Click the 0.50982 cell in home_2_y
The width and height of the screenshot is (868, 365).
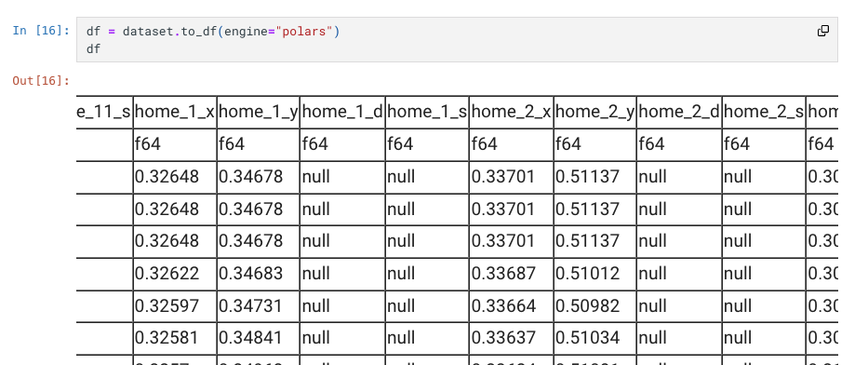tap(587, 305)
